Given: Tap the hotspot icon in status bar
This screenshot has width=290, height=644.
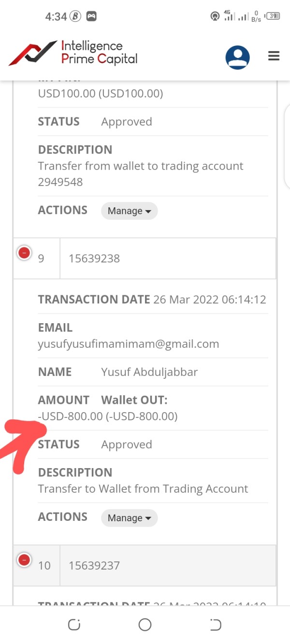Looking at the screenshot, I should coord(215,16).
